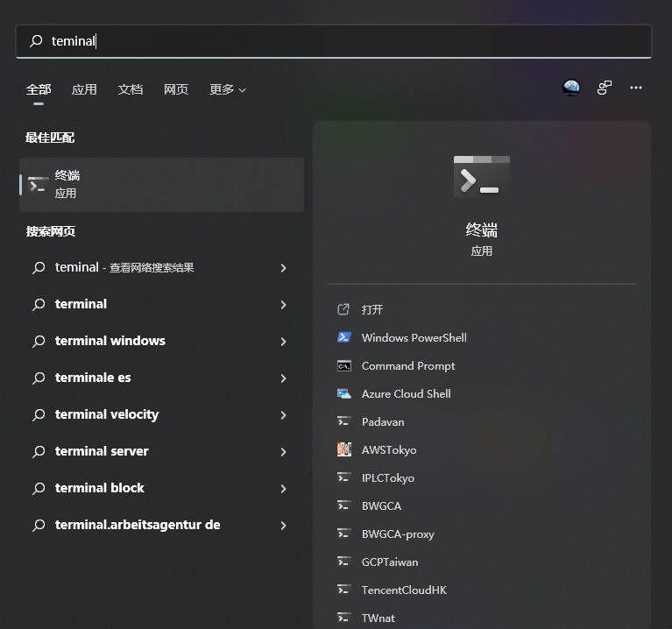Screen dimensions: 672x629
Task: Expand arrow for 'terminal windows' suggestion
Action: tap(283, 342)
